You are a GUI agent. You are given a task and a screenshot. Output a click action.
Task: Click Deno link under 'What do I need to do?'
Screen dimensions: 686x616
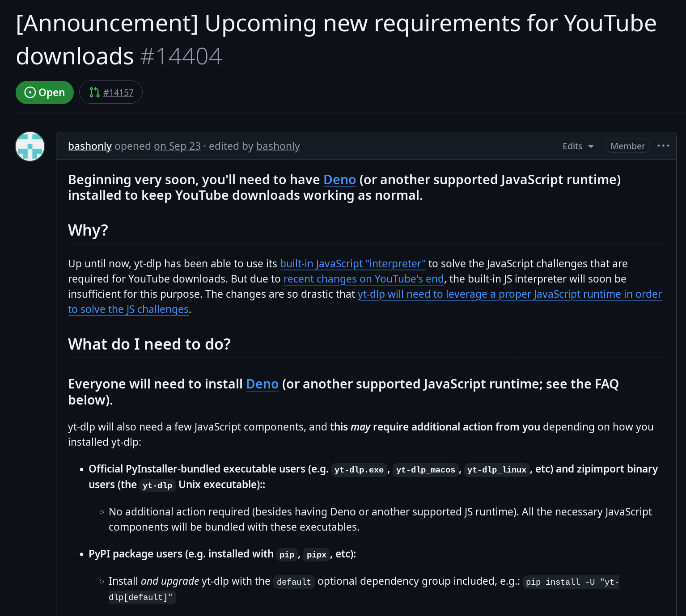pyautogui.click(x=262, y=384)
